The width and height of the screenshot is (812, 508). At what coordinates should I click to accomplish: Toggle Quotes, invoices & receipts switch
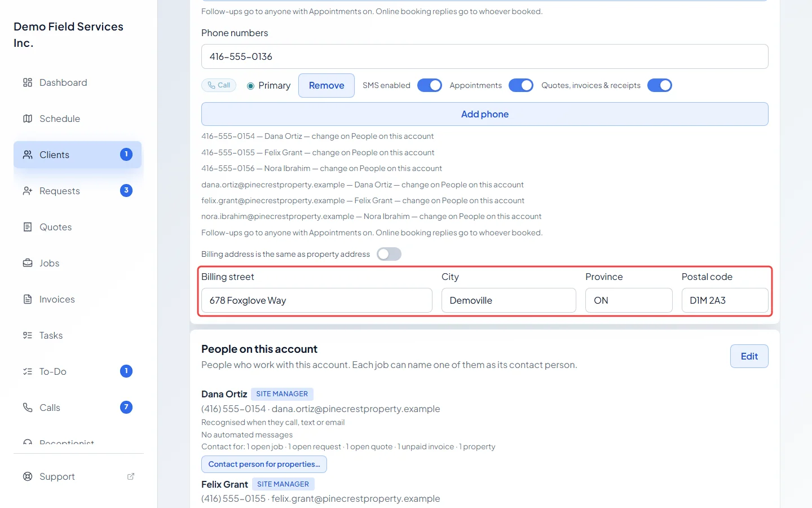(660, 85)
